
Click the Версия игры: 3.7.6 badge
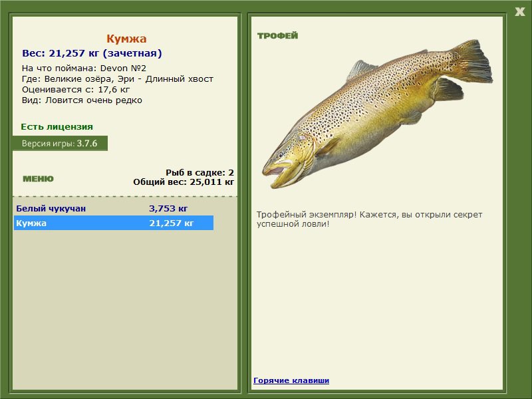60,143
